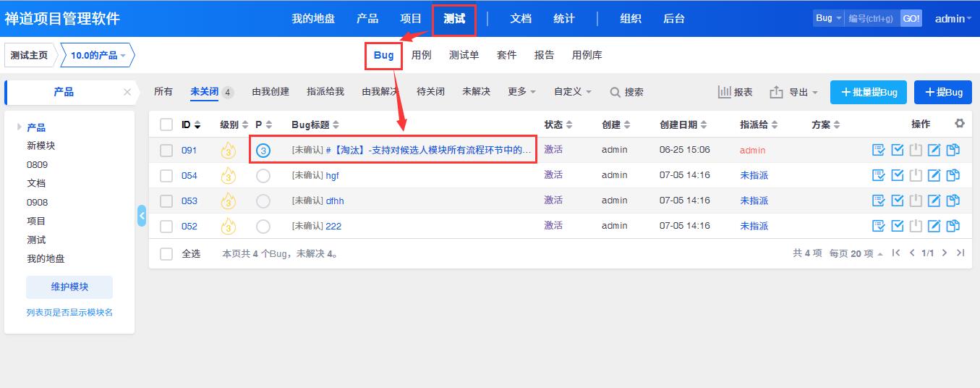Screen dimensions: 980x388
Task: Click the 维护模块 button
Action: pos(69,287)
